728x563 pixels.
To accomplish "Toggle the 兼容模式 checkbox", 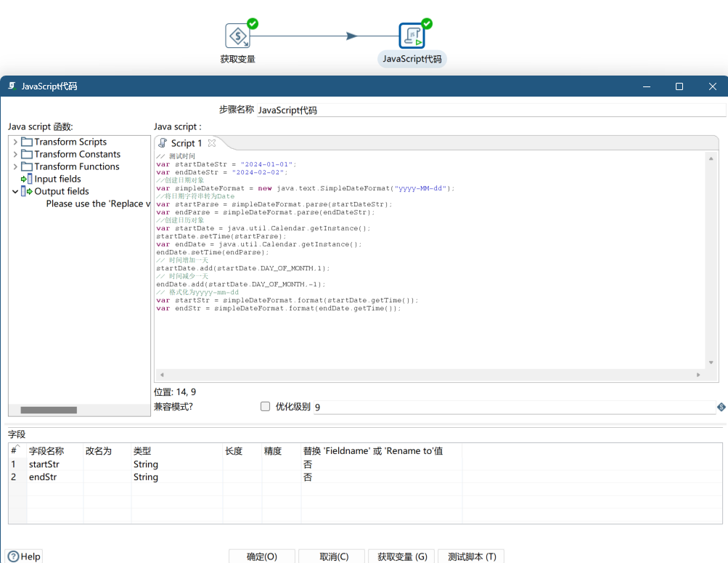I will pos(265,407).
